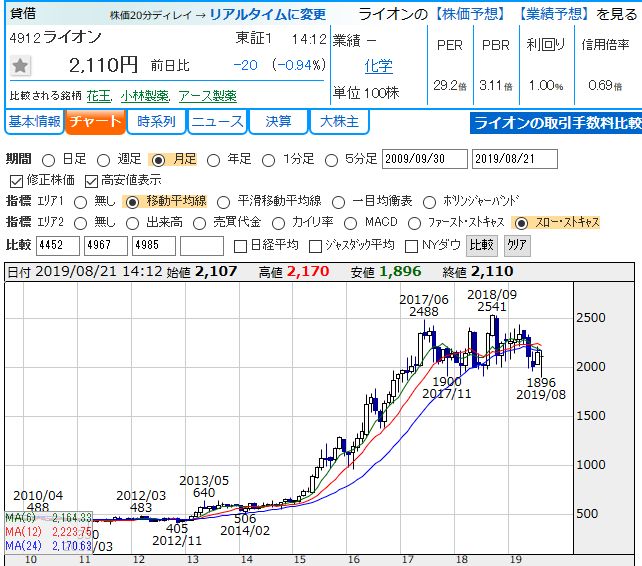Select カイリ率 indicator

(278, 224)
